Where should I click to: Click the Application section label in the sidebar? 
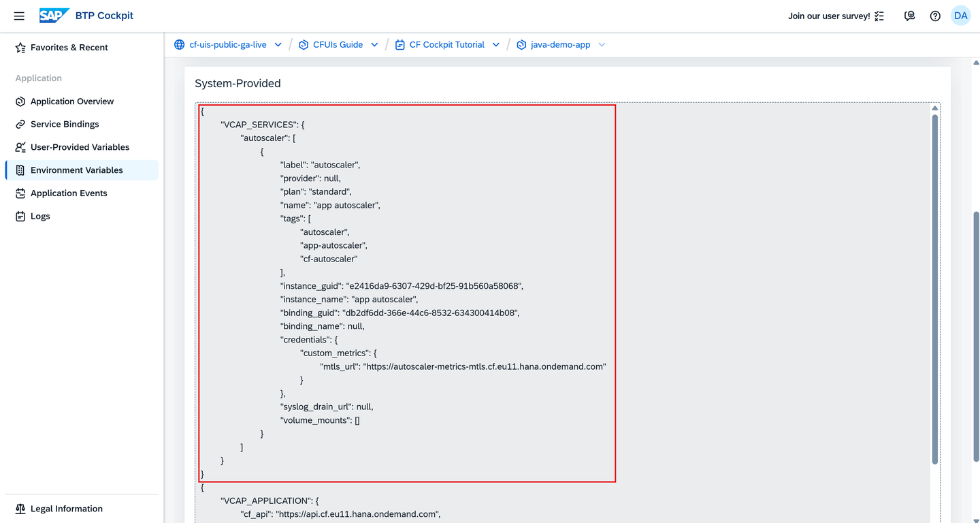[39, 78]
